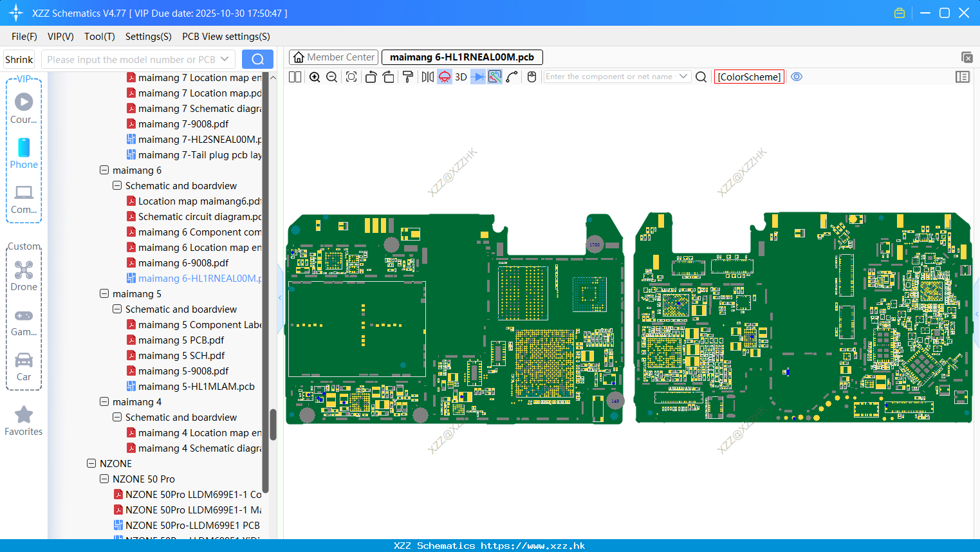Select the Phone category
Viewport: 980px width, 552px height.
tap(24, 153)
